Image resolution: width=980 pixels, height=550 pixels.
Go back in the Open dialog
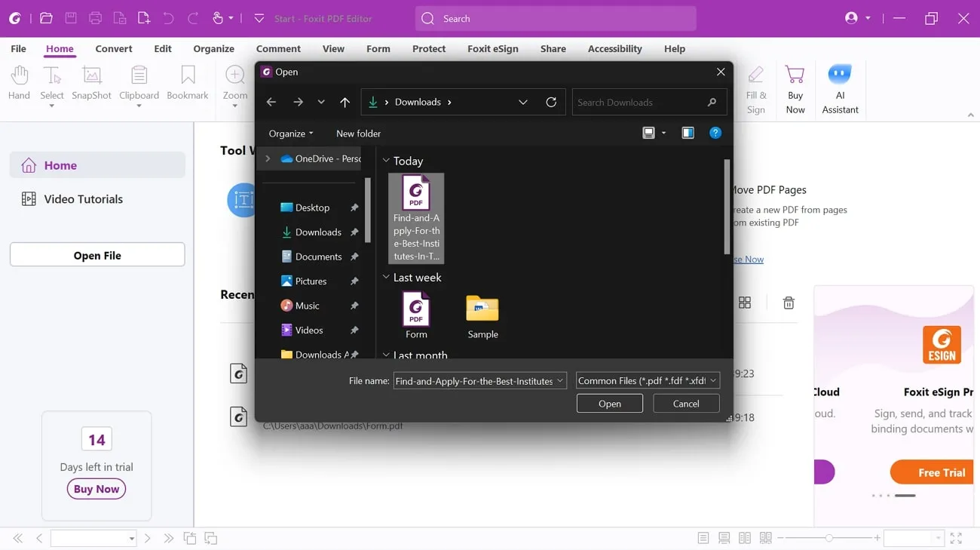[271, 102]
